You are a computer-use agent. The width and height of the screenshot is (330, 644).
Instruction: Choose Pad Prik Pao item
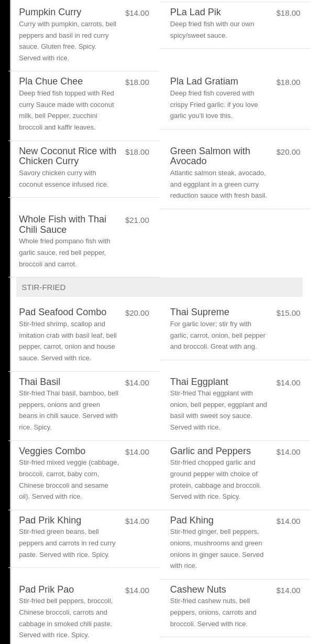[46, 589]
